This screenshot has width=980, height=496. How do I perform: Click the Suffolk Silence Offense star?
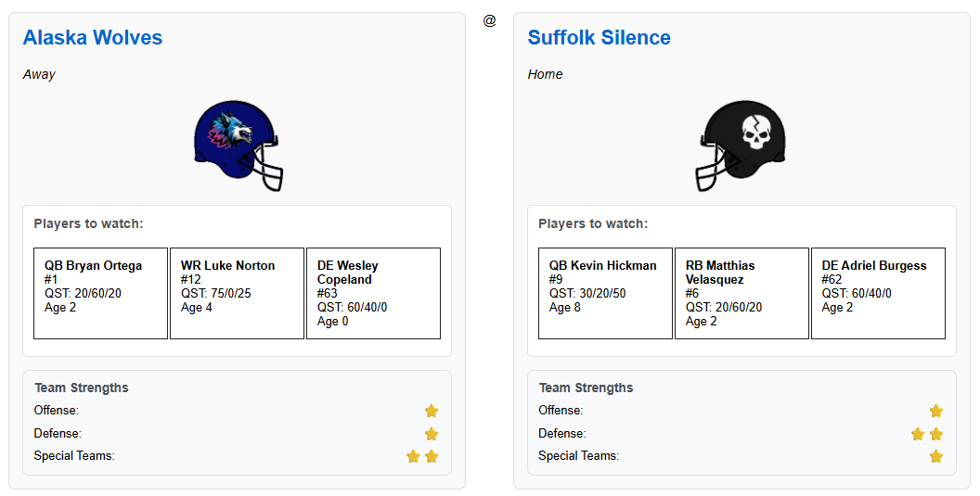[x=936, y=411]
